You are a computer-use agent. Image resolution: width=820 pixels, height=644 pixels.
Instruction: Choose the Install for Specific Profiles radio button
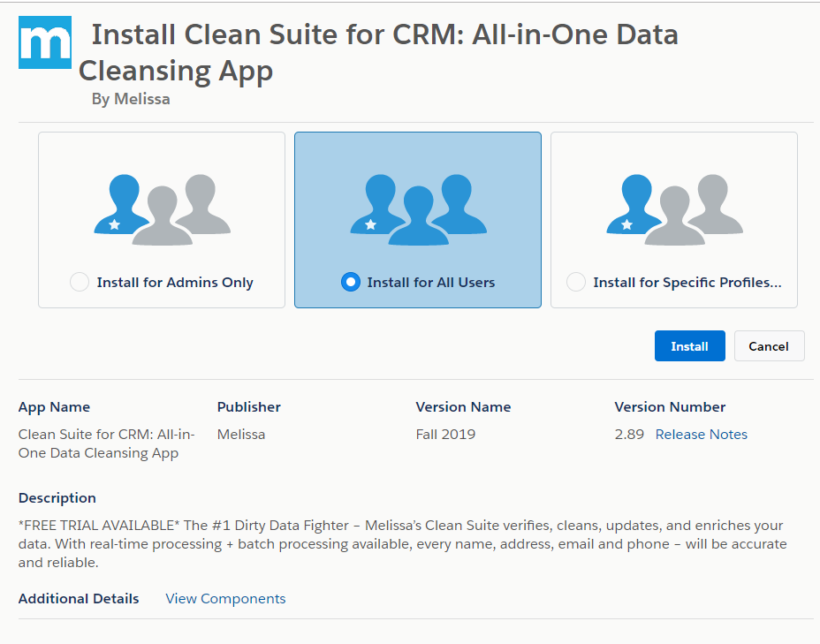(576, 283)
